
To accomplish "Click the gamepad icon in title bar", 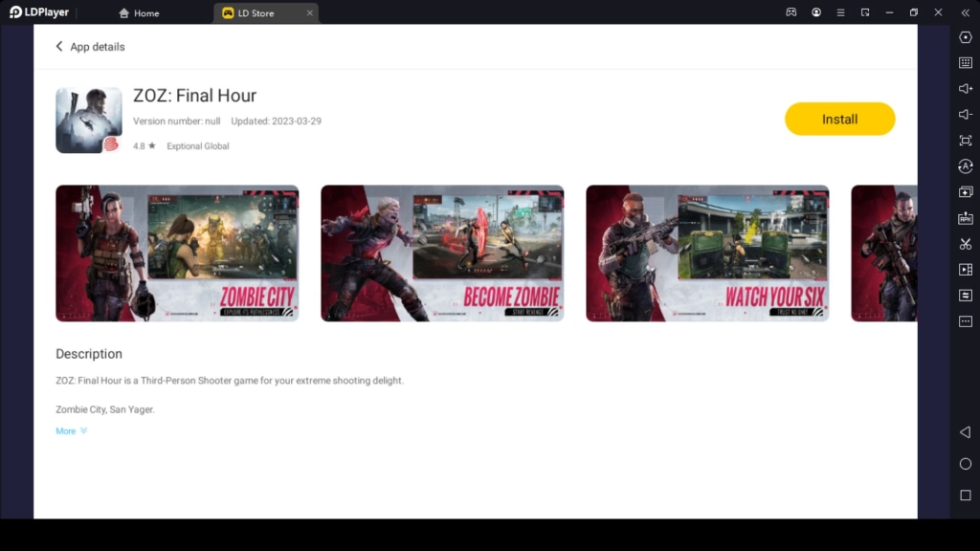I will (x=791, y=12).
